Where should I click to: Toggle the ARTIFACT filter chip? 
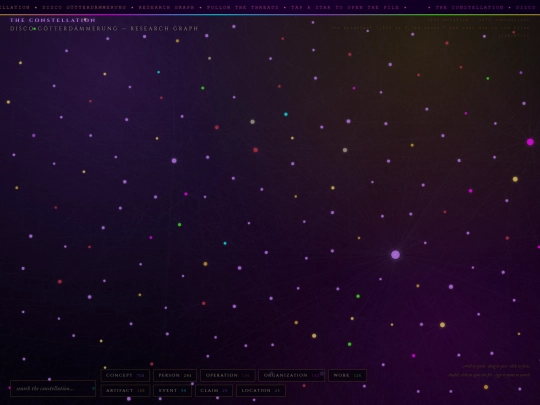tap(125, 391)
